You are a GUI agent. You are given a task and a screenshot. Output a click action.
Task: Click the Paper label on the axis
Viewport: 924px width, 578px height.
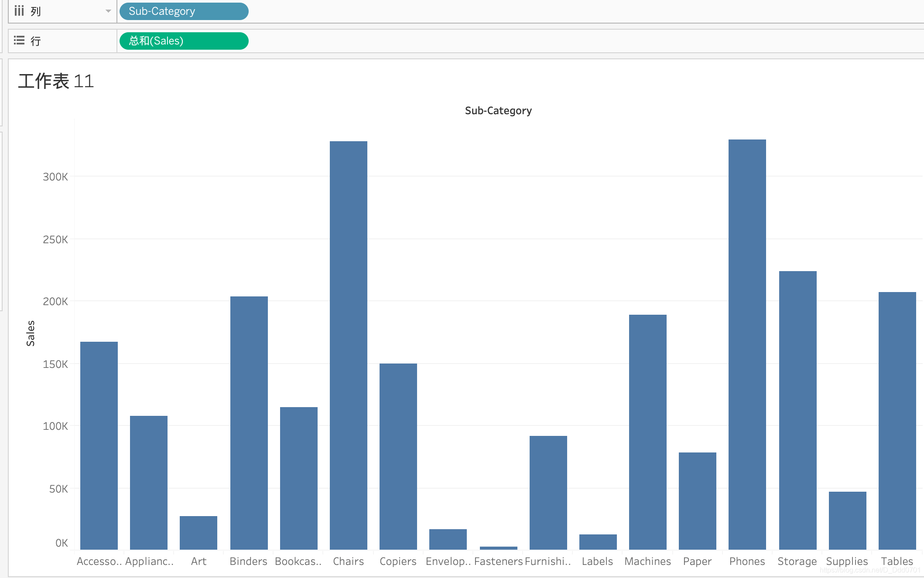click(x=697, y=561)
